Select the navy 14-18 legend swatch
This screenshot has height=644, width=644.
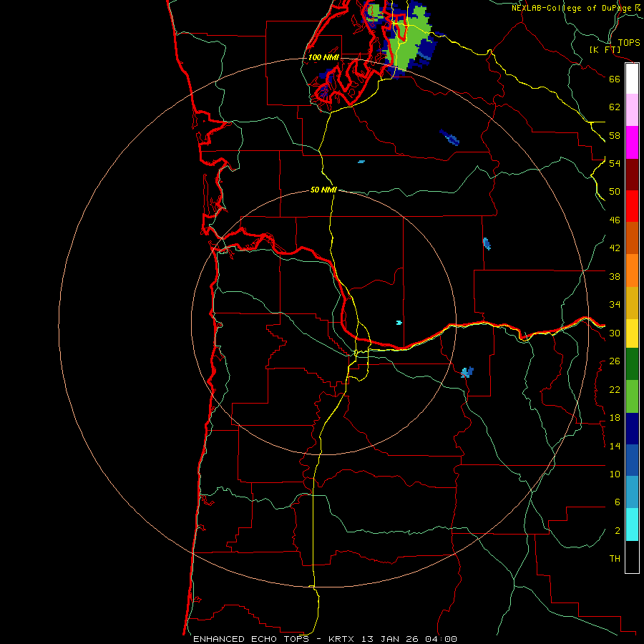(632, 429)
